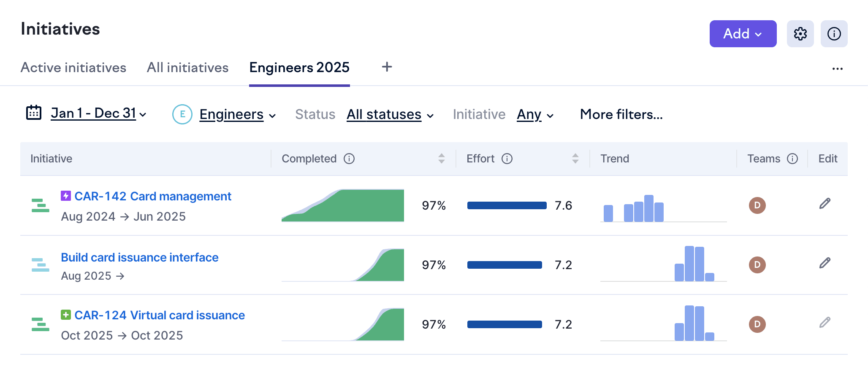
Task: Click the Completed column info icon
Action: tap(349, 159)
